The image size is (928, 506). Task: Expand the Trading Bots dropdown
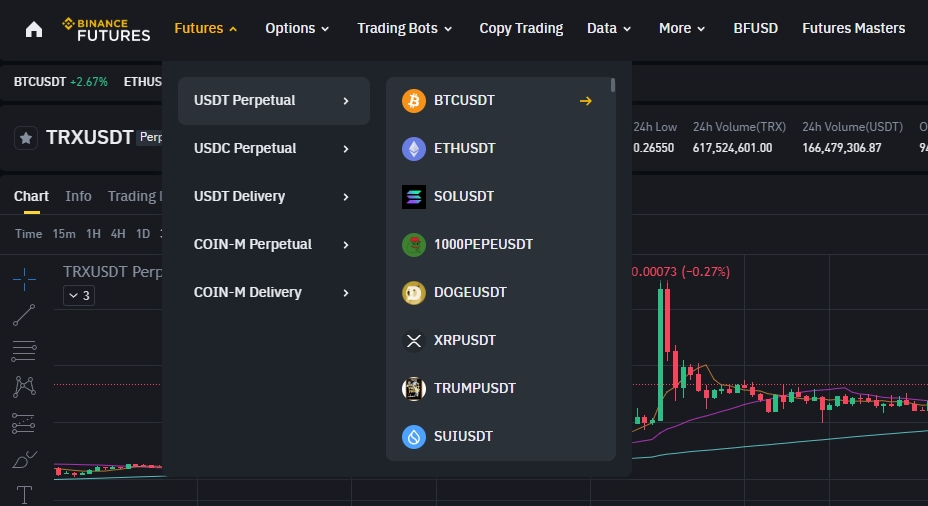[x=404, y=28]
